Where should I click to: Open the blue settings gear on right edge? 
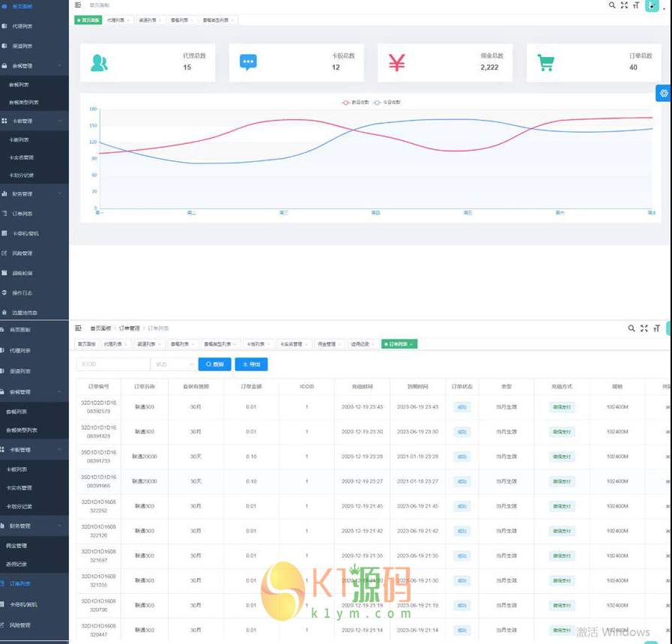(663, 93)
